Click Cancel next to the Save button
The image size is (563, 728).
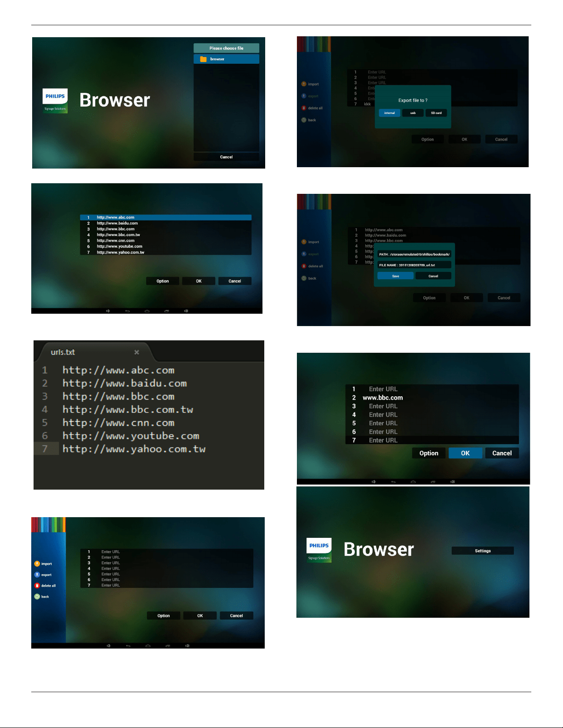click(433, 276)
